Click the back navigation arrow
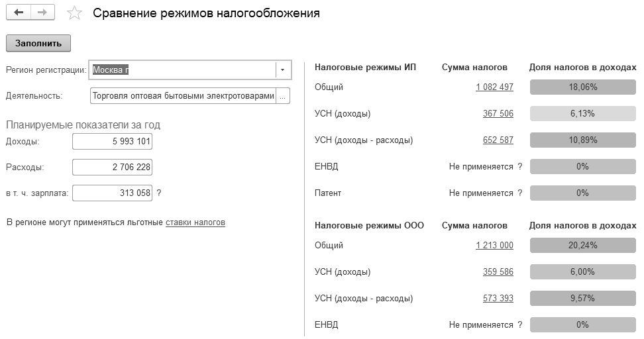This screenshot has width=644, height=339. 19,13
